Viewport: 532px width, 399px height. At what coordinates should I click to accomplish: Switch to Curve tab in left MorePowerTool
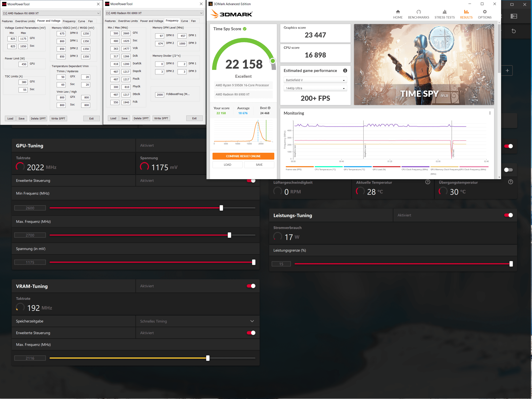tap(81, 21)
